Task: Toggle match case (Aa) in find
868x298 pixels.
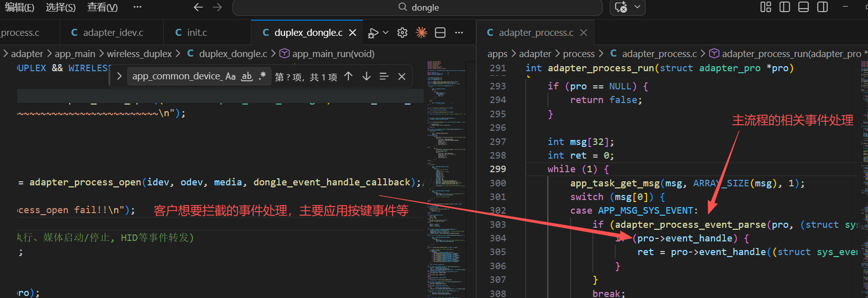Action: click(x=231, y=76)
